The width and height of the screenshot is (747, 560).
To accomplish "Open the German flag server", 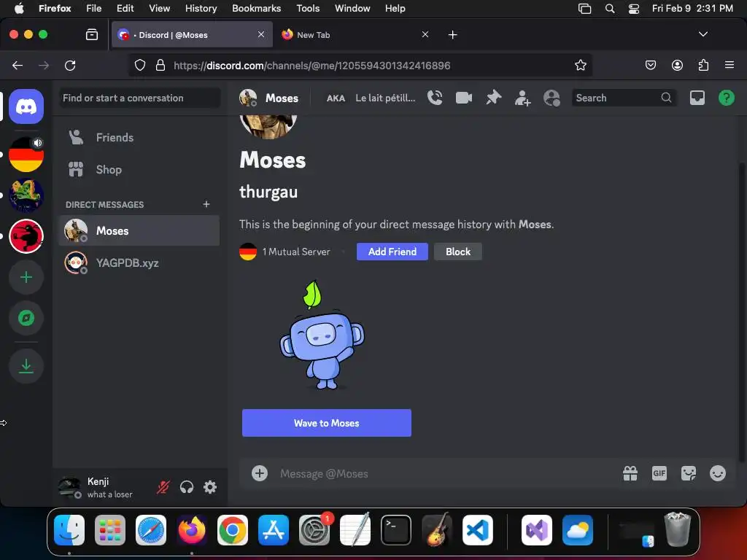I will [26, 155].
